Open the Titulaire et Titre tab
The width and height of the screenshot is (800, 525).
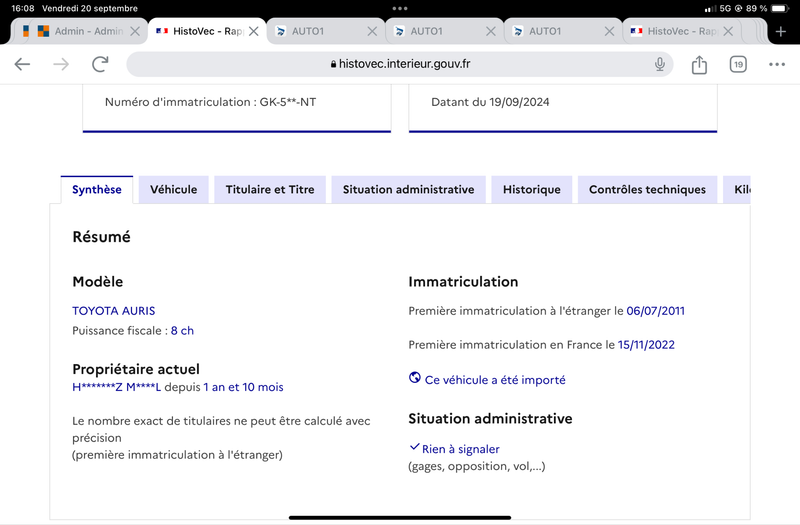[270, 190]
